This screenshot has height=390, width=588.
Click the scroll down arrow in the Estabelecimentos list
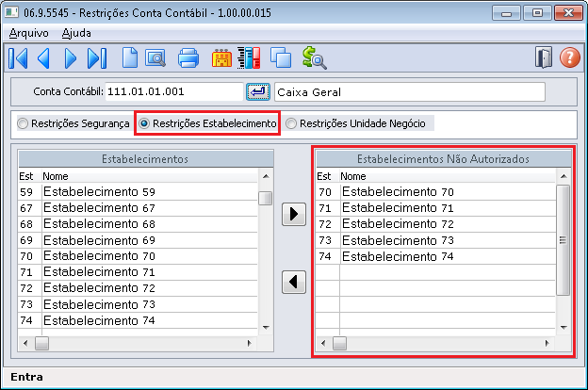coord(266,328)
